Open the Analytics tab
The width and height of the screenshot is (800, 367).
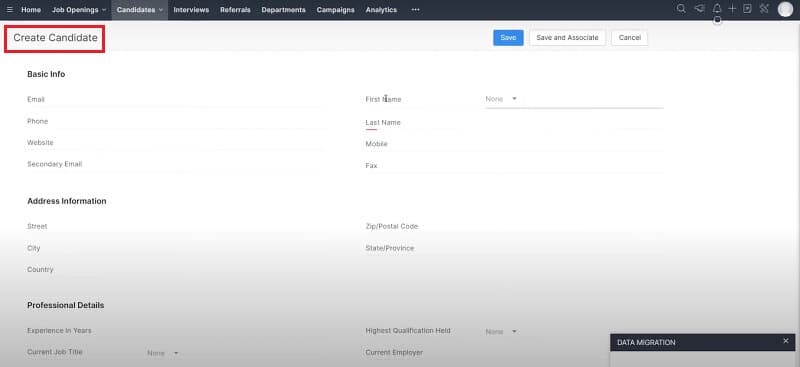pyautogui.click(x=381, y=10)
